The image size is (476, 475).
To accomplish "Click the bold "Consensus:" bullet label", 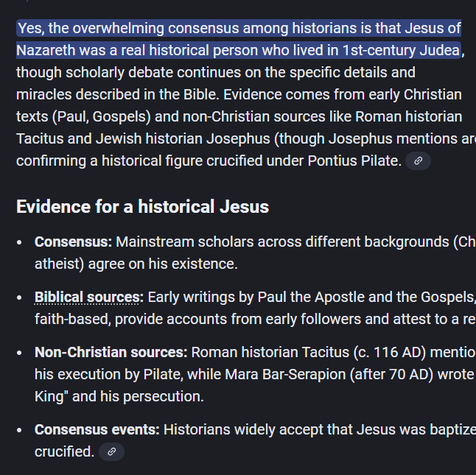I will (73, 242).
